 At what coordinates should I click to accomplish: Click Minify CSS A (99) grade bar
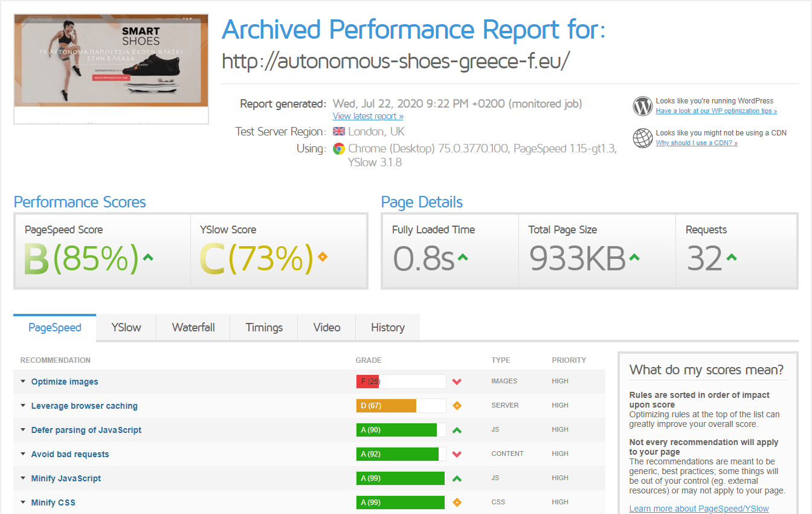(x=401, y=503)
